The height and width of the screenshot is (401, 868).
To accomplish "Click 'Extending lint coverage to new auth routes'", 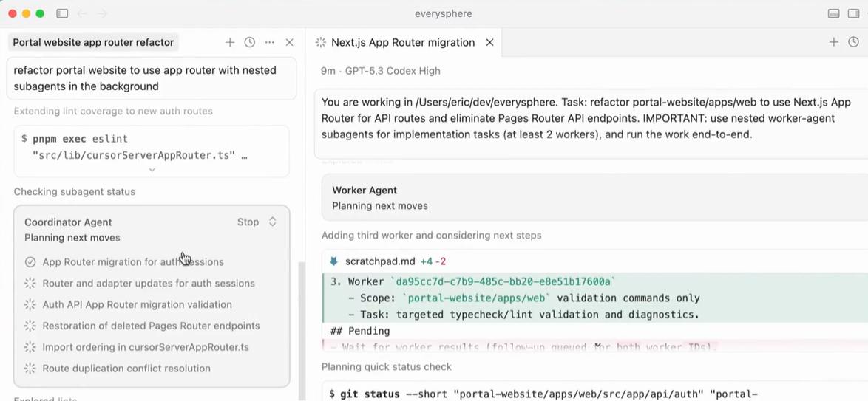I will click(x=113, y=112).
